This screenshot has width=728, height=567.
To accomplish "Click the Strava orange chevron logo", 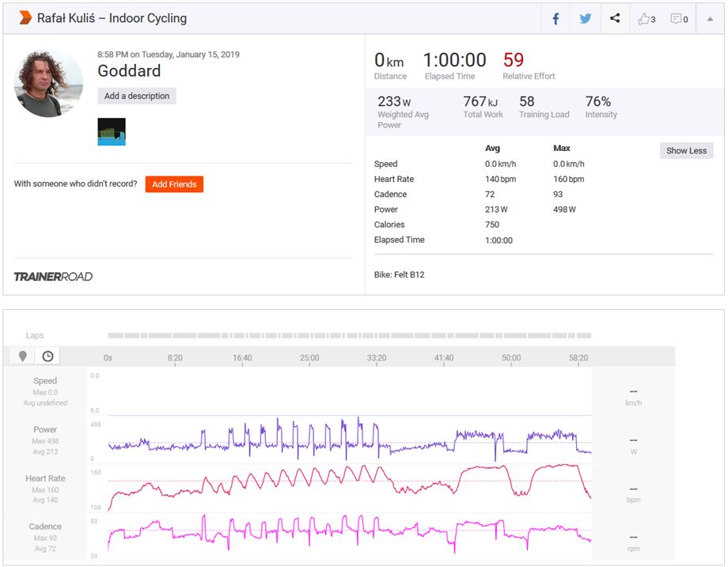I will click(25, 18).
